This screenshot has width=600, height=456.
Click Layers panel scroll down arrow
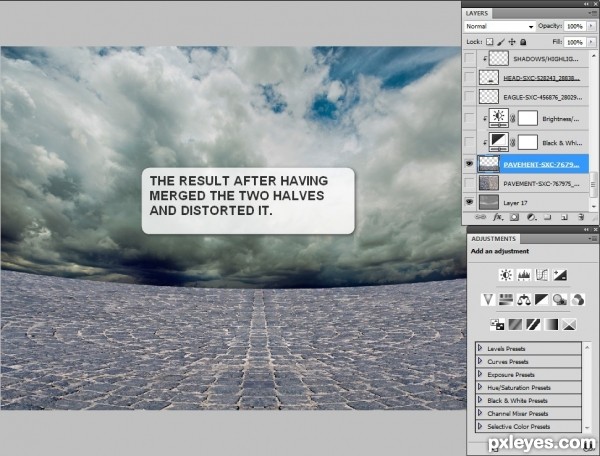[x=593, y=206]
